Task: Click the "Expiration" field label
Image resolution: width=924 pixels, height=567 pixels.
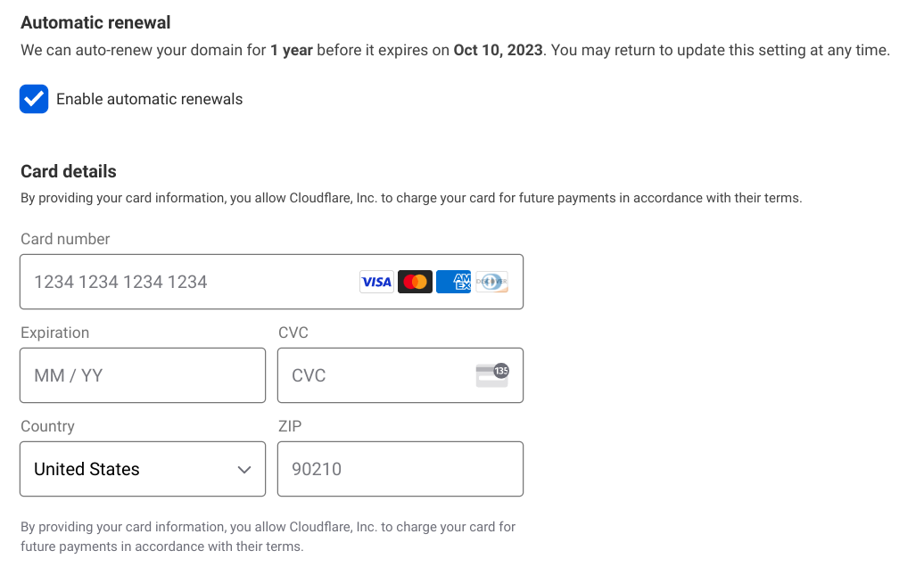Action: tap(54, 333)
